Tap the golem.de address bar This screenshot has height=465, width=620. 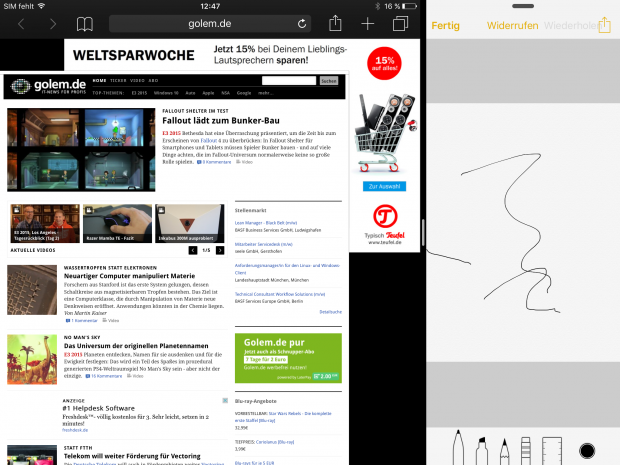pyautogui.click(x=210, y=24)
